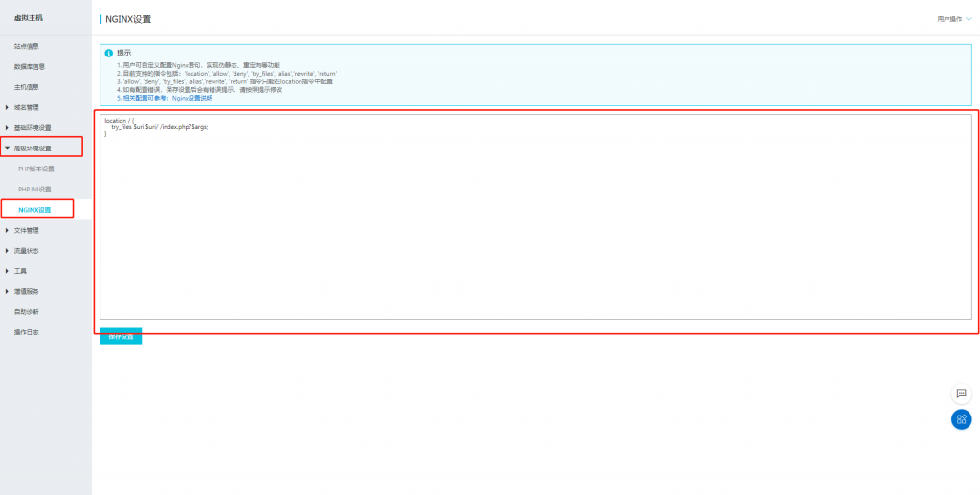The height and width of the screenshot is (495, 980).
Task: Click inside the Nginx configuration text area
Action: [x=536, y=217]
